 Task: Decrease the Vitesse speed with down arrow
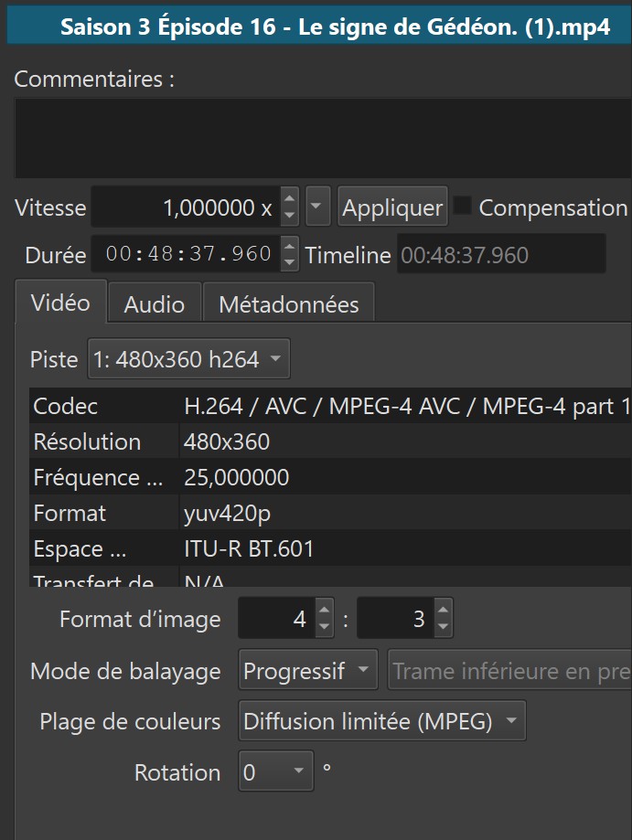click(289, 217)
